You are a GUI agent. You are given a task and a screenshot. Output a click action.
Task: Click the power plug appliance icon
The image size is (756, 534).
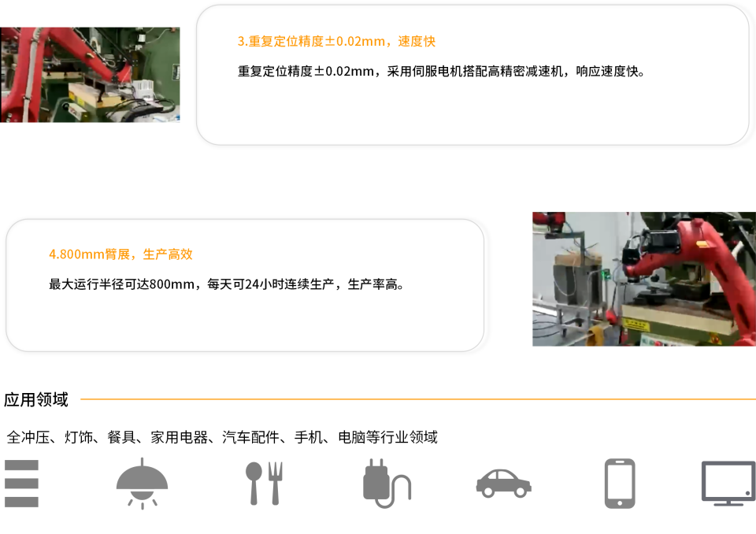click(x=387, y=484)
